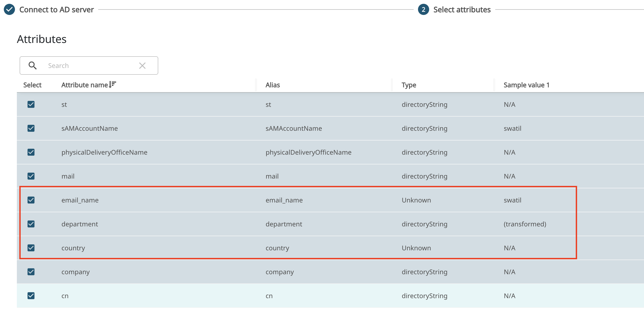Click the Type column header
This screenshot has height=312, width=644.
409,85
